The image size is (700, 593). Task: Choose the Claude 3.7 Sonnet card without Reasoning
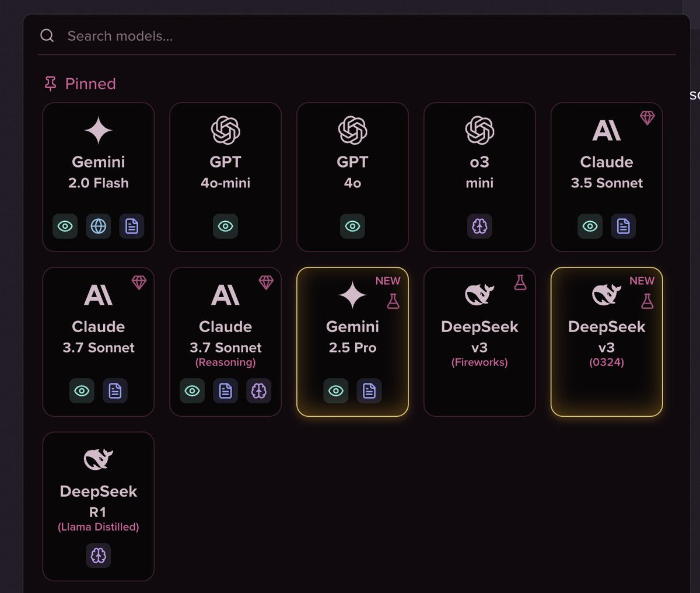click(x=99, y=341)
